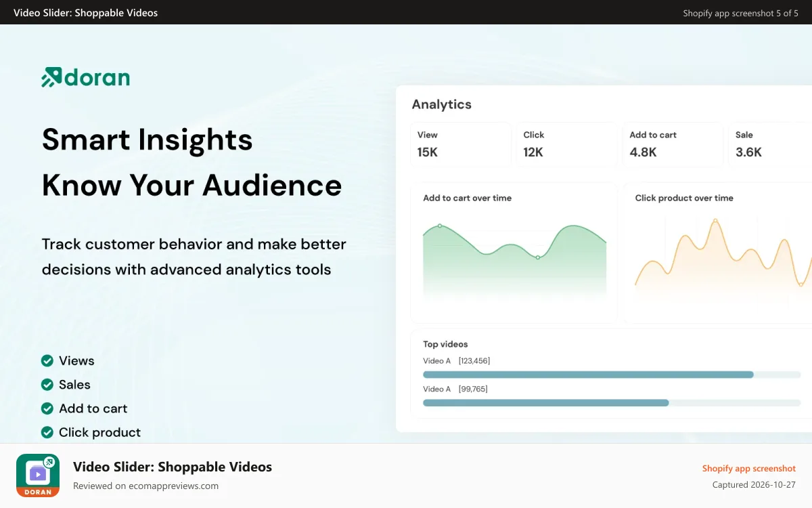812x508 pixels.
Task: Click the Analytics panel heading
Action: [441, 104]
